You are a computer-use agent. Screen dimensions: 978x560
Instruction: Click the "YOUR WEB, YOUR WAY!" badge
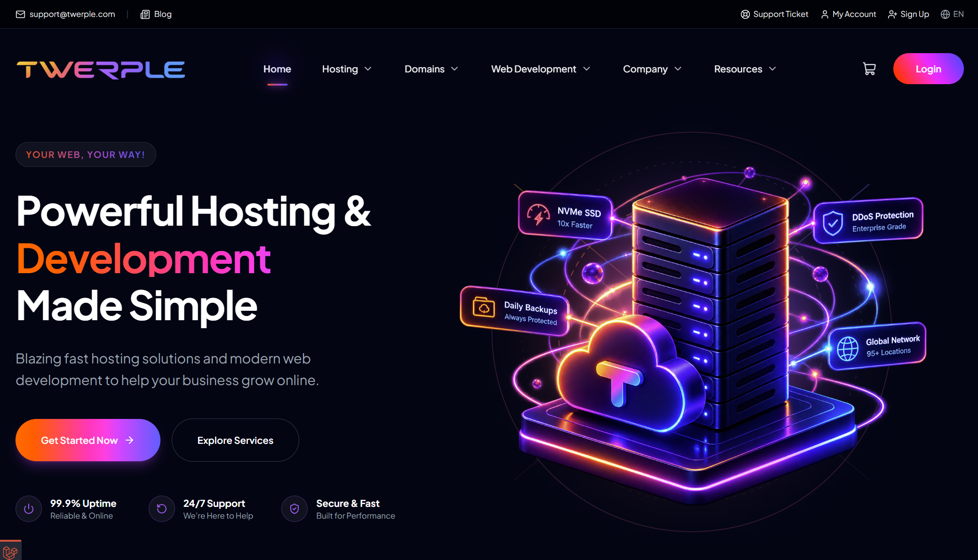(x=86, y=154)
